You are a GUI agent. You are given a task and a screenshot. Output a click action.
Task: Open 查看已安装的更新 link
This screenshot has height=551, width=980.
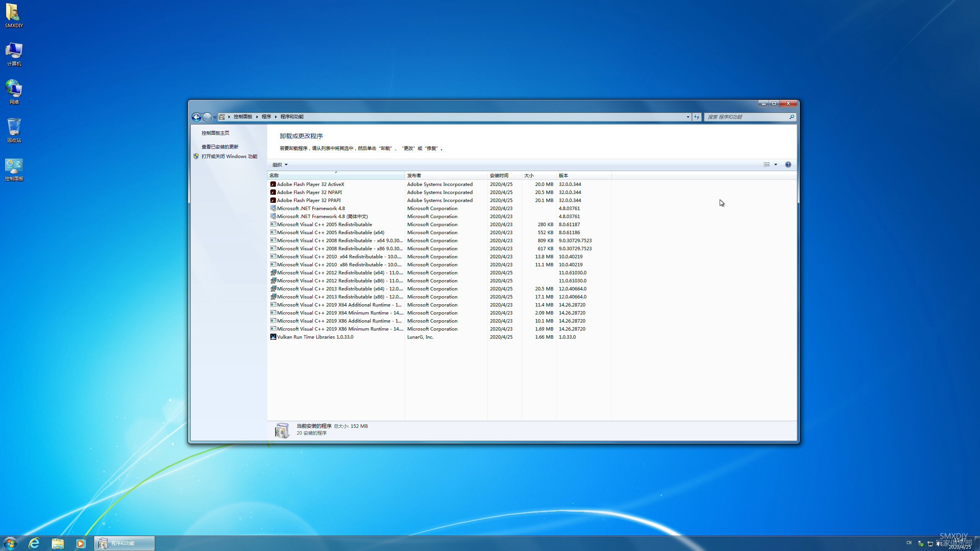coord(220,147)
